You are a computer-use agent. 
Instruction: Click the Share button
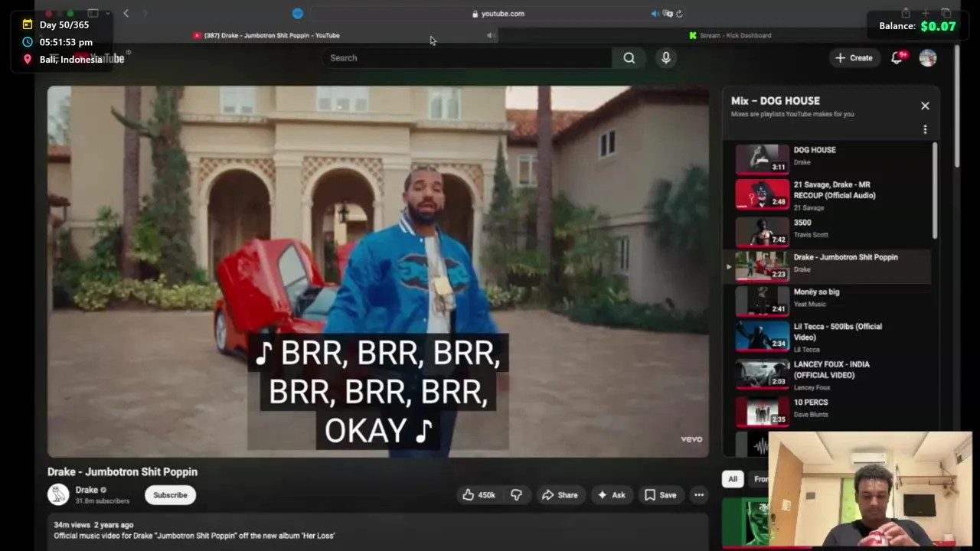click(x=560, y=495)
